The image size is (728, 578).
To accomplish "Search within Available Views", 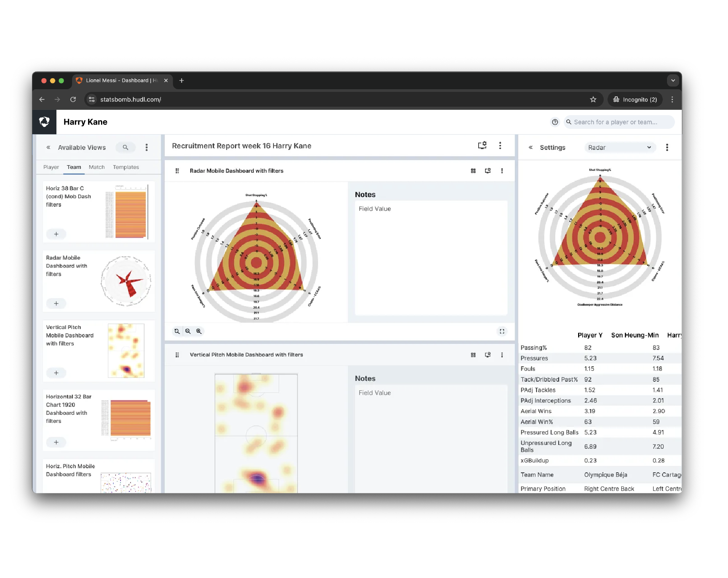I will (x=125, y=148).
